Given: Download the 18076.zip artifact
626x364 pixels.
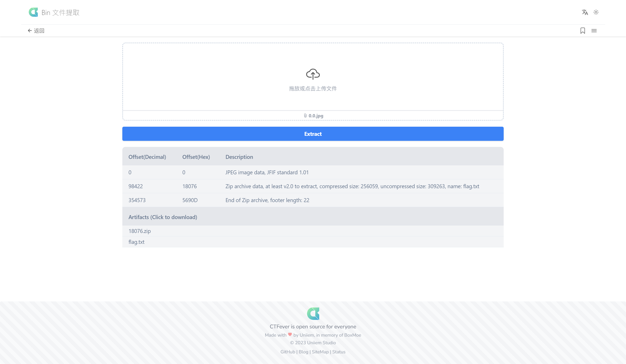Looking at the screenshot, I should pyautogui.click(x=140, y=231).
